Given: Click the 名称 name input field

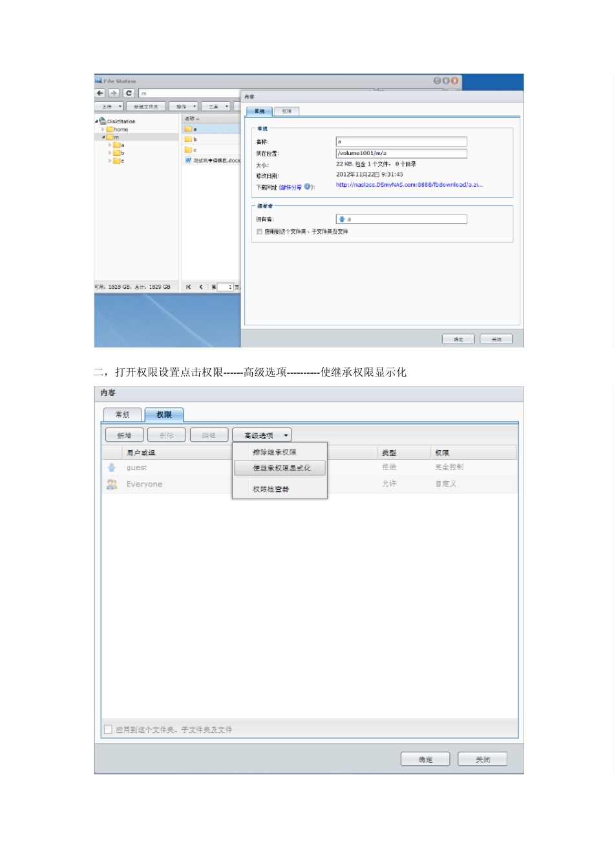Looking at the screenshot, I should [x=401, y=141].
